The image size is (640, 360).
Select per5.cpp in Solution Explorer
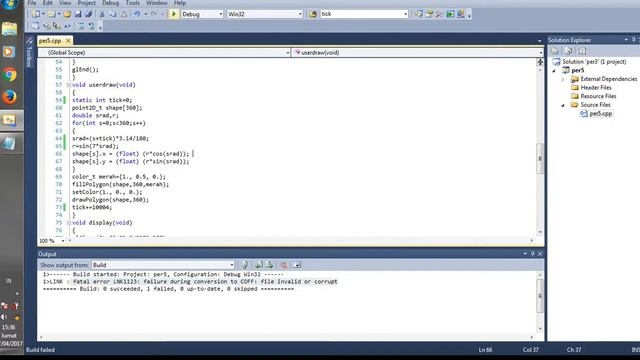coord(600,113)
